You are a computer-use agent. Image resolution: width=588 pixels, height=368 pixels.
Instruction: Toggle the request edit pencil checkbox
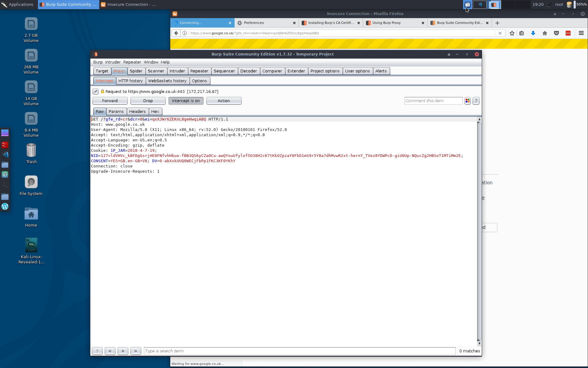tap(95, 91)
